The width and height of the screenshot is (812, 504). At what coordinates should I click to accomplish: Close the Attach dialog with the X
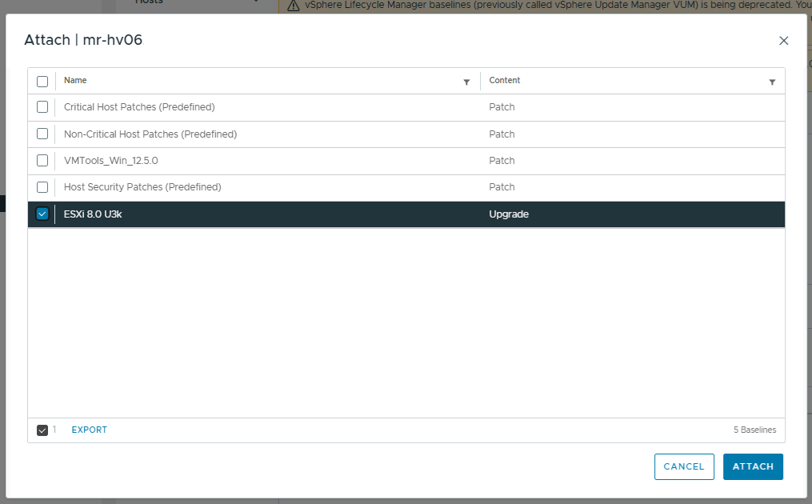pyautogui.click(x=783, y=41)
